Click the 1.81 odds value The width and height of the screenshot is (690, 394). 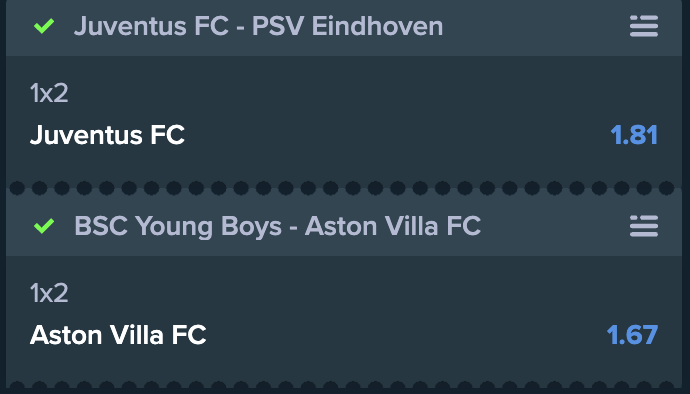coord(634,135)
